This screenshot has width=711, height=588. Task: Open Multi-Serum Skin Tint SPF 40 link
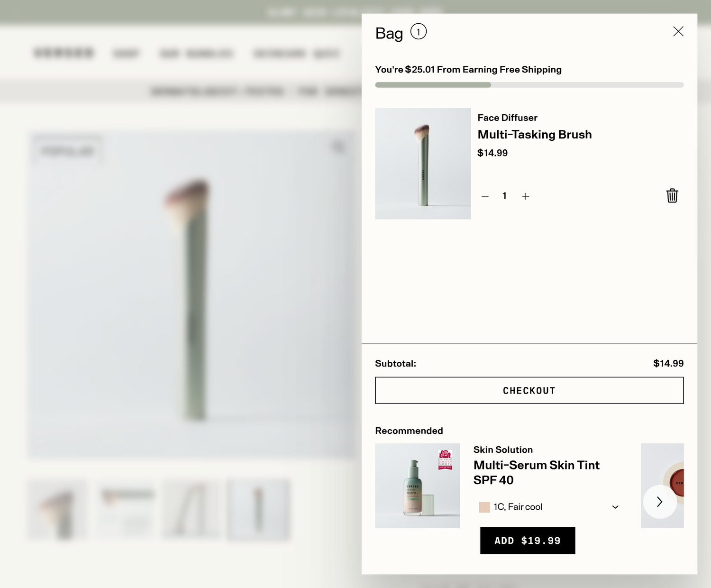(537, 472)
